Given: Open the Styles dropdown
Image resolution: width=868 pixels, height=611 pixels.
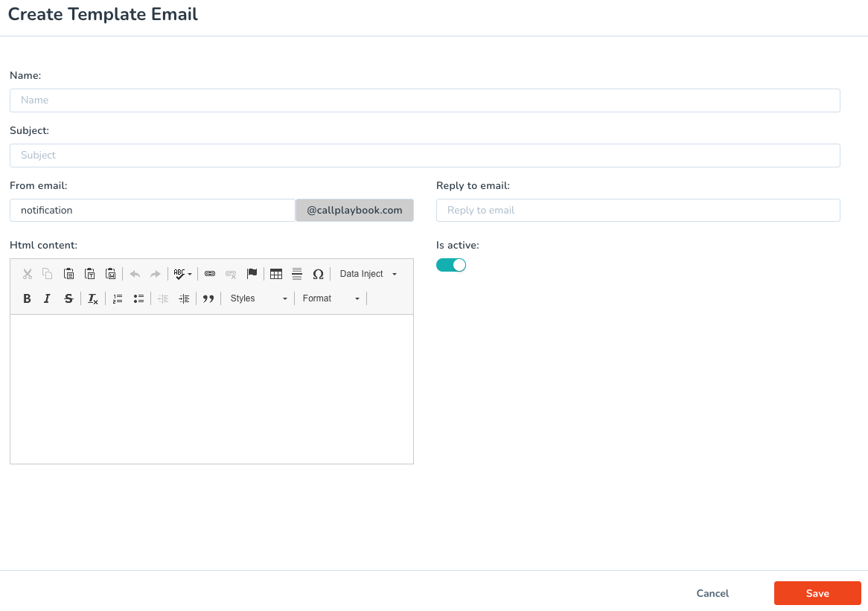Looking at the screenshot, I should pyautogui.click(x=258, y=299).
